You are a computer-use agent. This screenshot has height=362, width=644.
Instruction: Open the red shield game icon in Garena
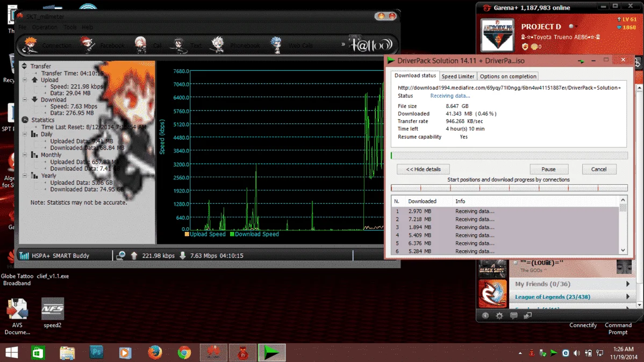[492, 293]
